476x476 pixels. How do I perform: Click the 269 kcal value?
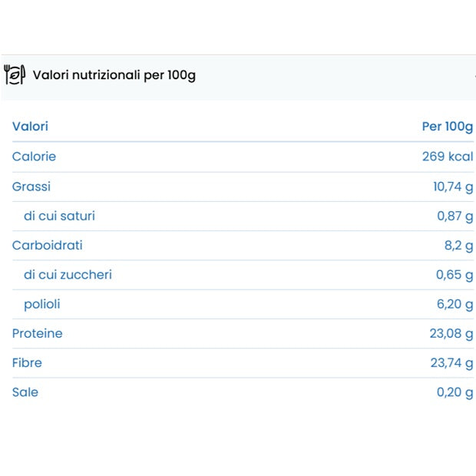point(448,157)
